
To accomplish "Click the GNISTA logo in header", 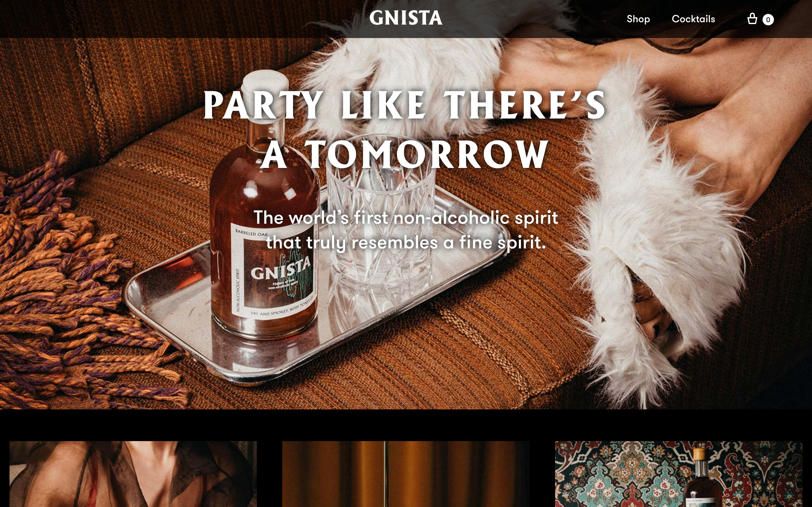I will pyautogui.click(x=406, y=18).
